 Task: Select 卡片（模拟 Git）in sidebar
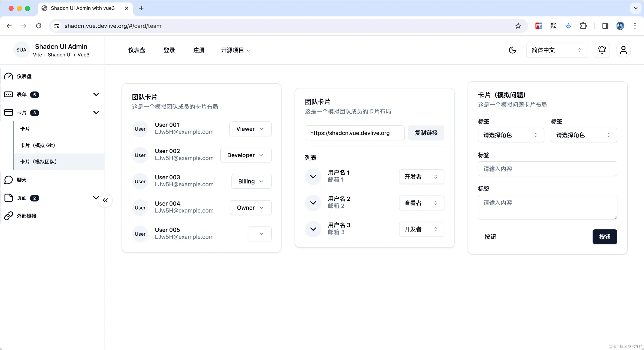click(x=37, y=145)
